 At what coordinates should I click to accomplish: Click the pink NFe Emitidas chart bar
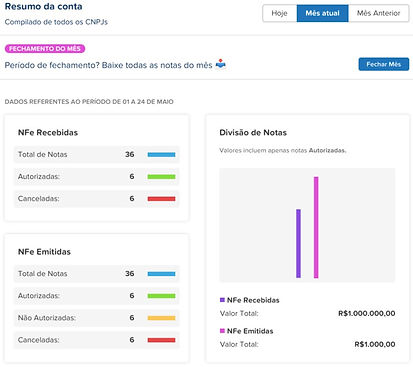316,227
